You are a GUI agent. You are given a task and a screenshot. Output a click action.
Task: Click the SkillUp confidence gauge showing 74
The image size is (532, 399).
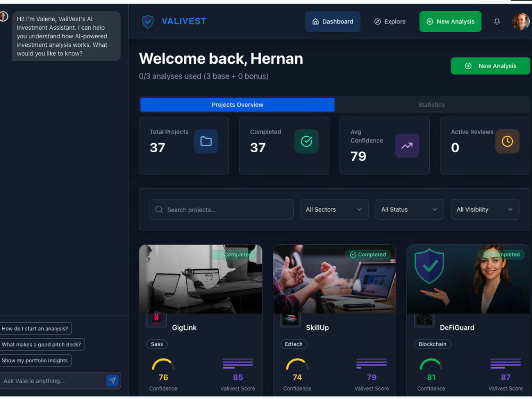(297, 364)
